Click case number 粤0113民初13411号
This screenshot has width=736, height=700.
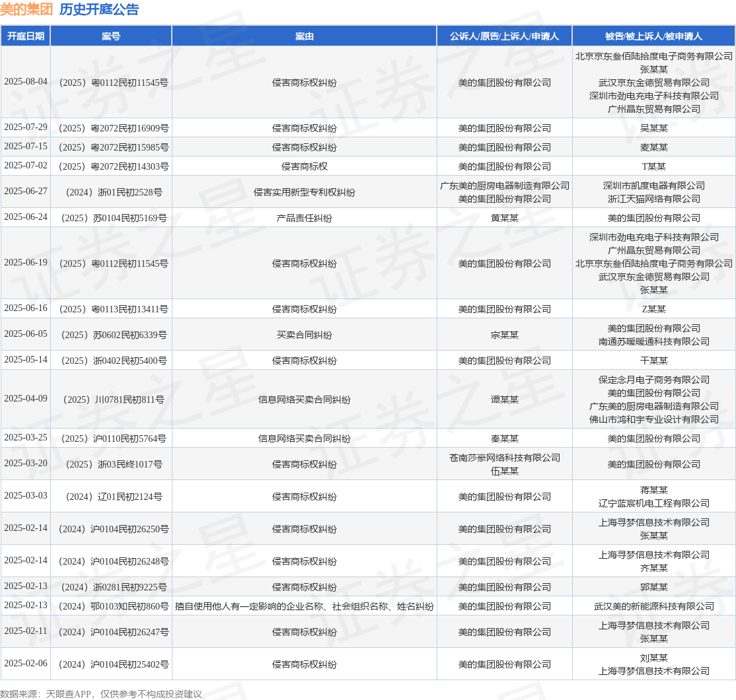point(114,309)
